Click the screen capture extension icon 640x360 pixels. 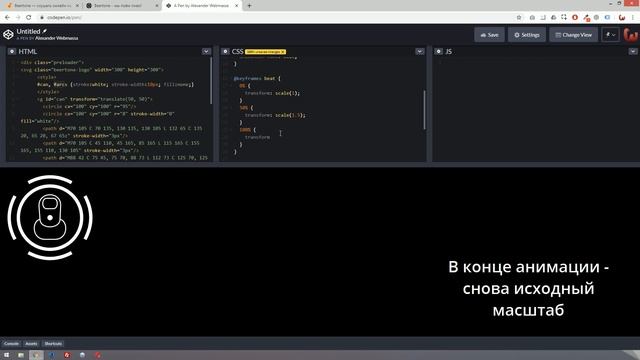pyautogui.click(x=564, y=17)
